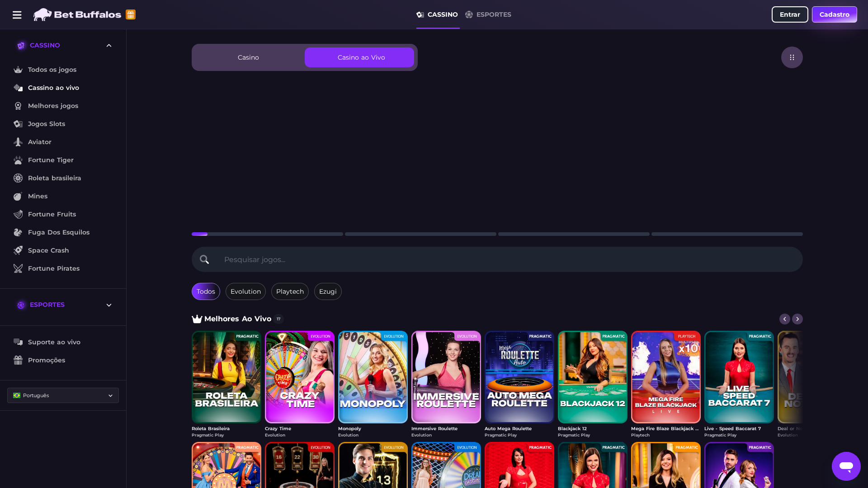
Task: Open the grid layout options button
Action: point(792,57)
